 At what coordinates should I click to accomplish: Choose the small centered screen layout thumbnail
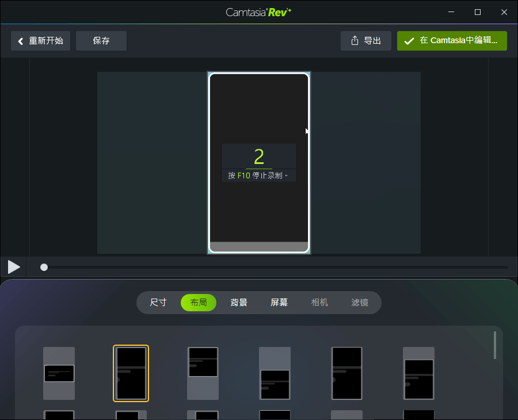[59, 373]
